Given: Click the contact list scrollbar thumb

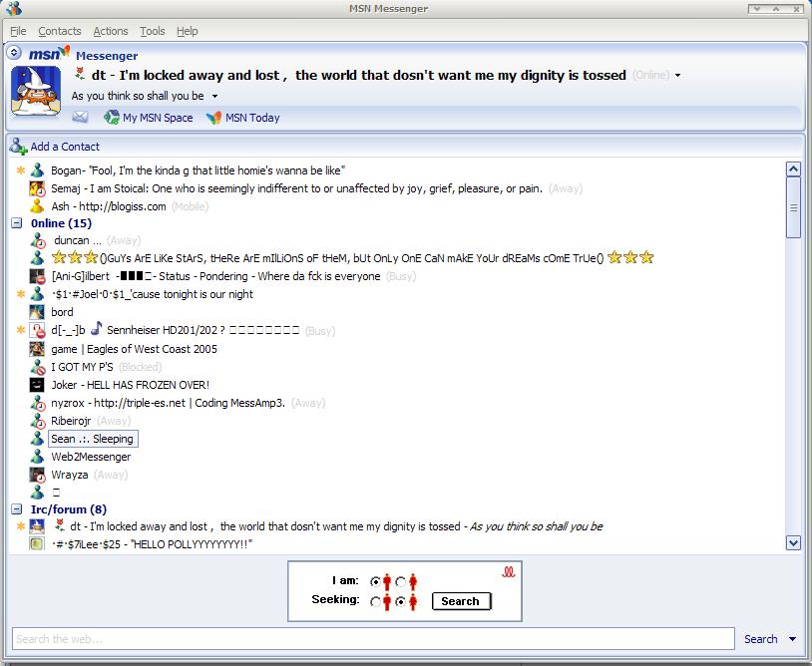Looking at the screenshot, I should point(793,208).
